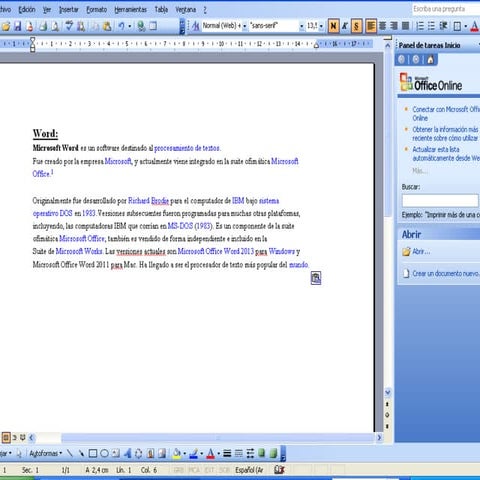The width and height of the screenshot is (480, 480).
Task: Click the Actualizar esta lista link
Action: 446,153
